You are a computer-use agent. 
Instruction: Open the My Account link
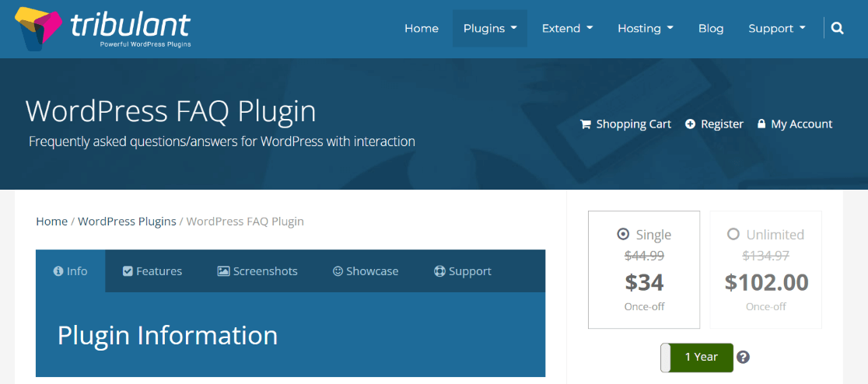point(795,124)
